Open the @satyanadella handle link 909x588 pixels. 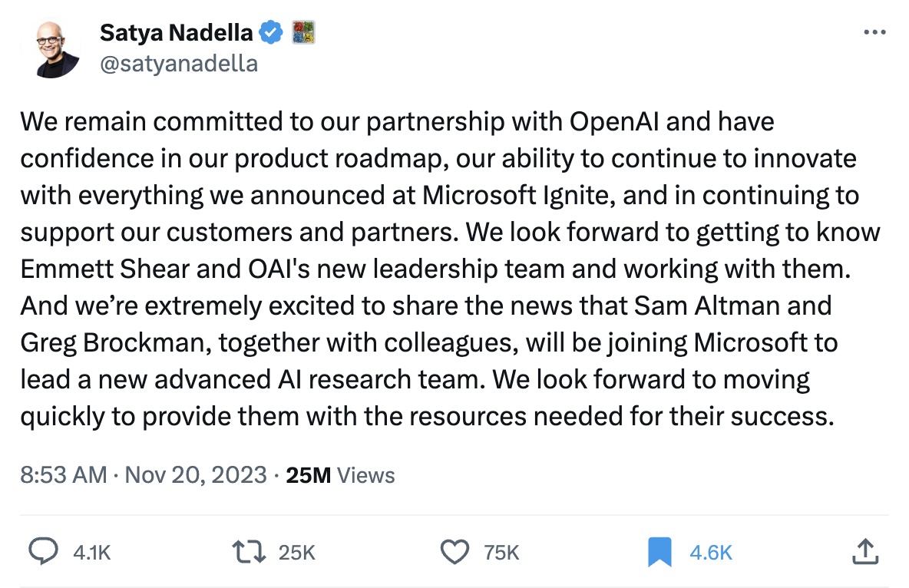179,63
